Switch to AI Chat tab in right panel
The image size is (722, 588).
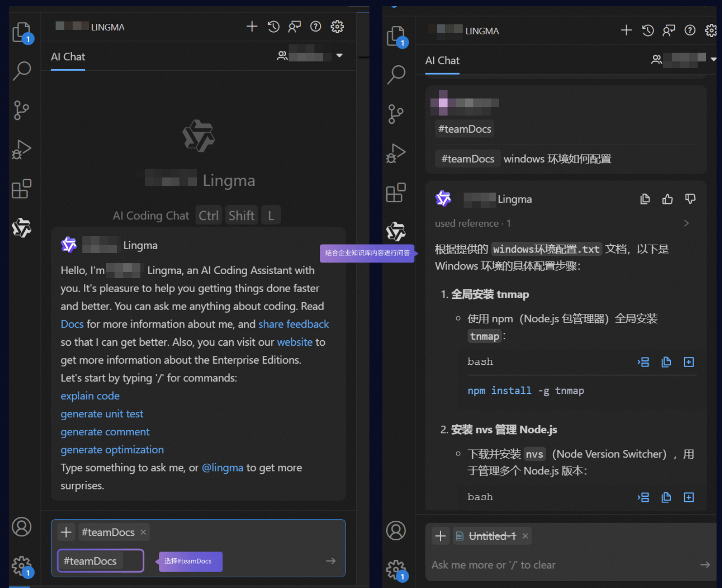(442, 61)
